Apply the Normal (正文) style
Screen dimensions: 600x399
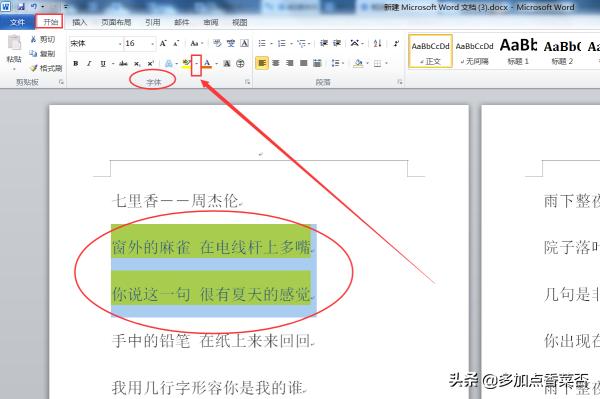[430, 51]
